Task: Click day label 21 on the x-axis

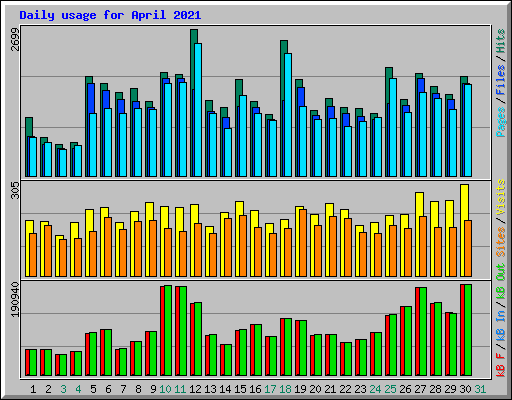Action: (330, 389)
